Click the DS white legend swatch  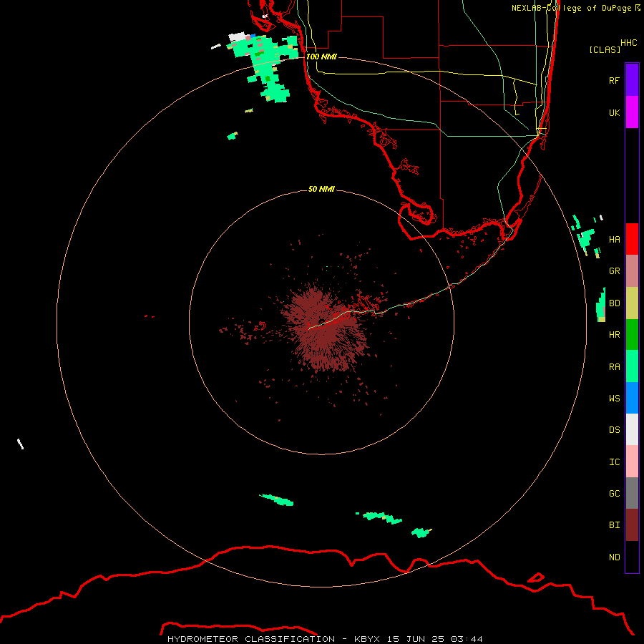[632, 429]
